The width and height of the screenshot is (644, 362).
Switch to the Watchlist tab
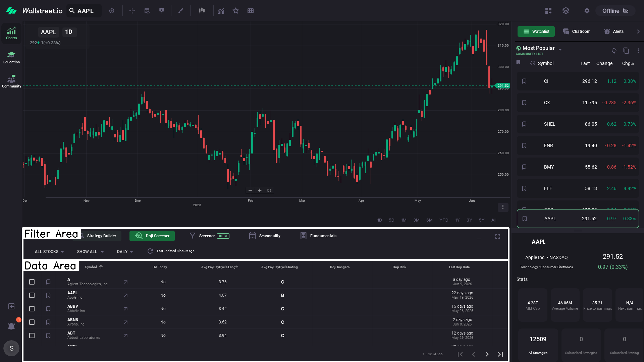(536, 32)
